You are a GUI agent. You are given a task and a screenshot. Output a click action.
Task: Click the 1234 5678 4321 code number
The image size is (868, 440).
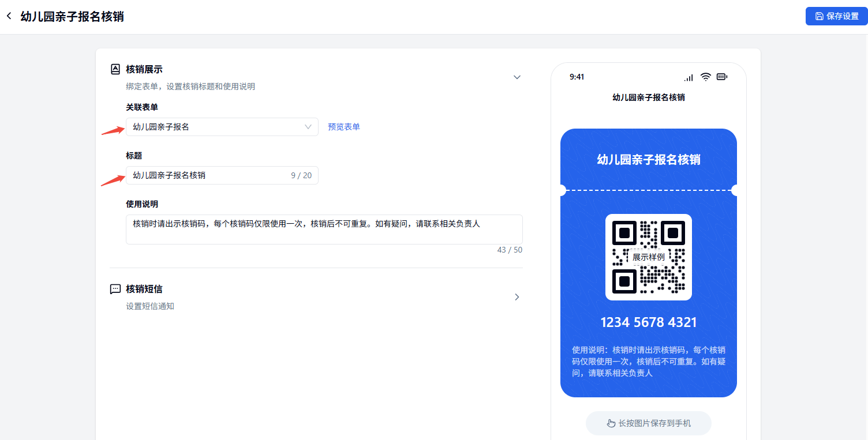click(x=648, y=322)
